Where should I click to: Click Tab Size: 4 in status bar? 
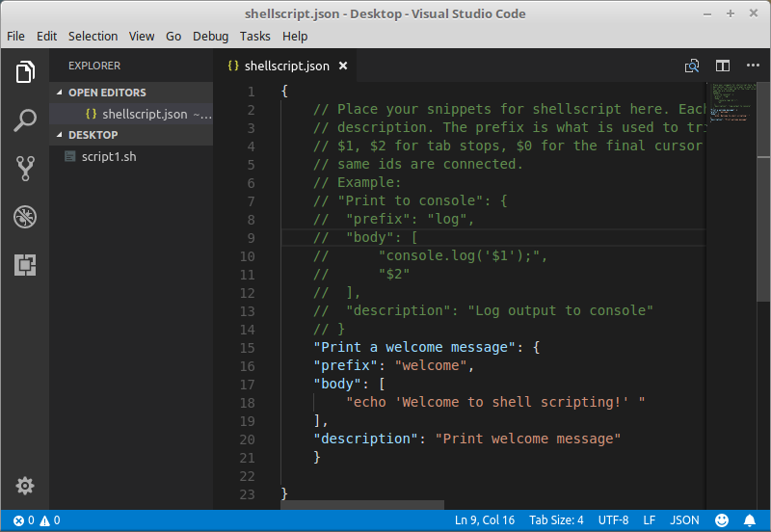[x=556, y=520]
